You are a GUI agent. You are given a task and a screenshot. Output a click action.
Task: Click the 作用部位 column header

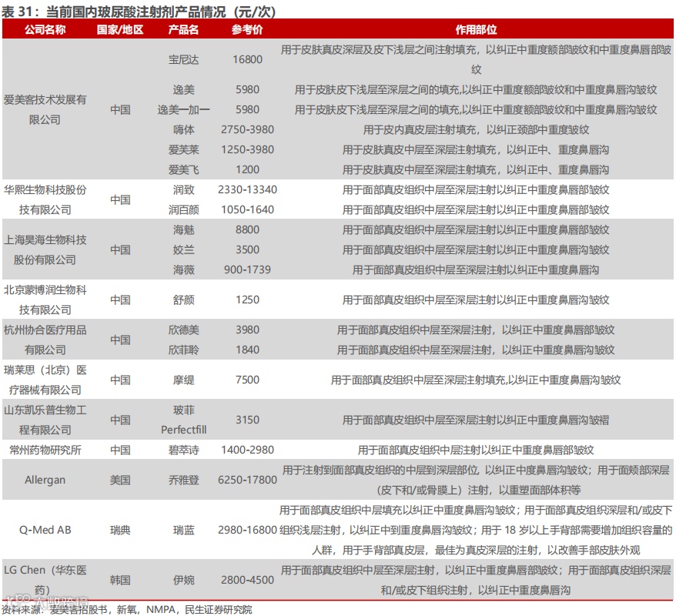point(476,29)
